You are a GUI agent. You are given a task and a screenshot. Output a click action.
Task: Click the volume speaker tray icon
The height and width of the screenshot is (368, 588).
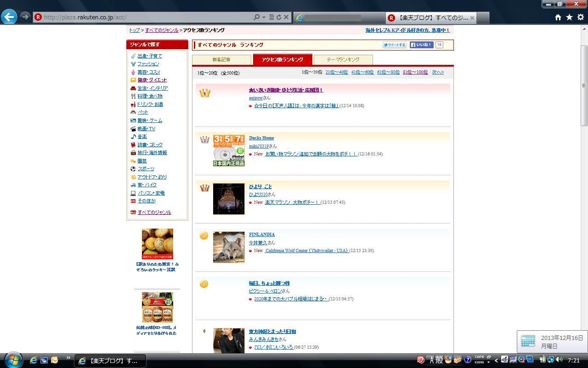coord(559,360)
